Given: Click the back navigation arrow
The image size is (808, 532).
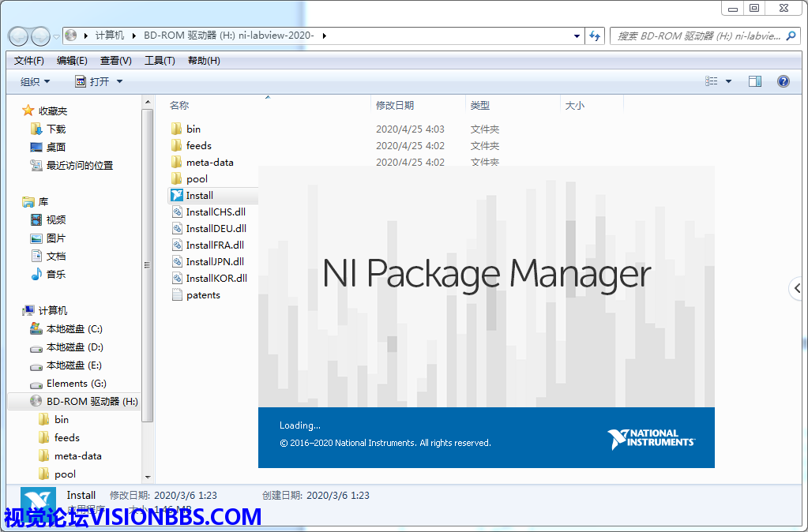Looking at the screenshot, I should coord(18,36).
